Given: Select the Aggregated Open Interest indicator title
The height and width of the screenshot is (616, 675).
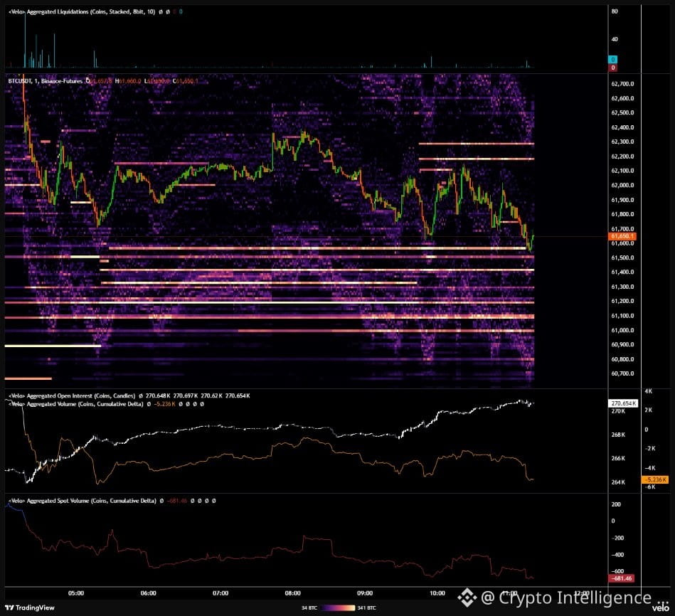Looking at the screenshot, I should [x=72, y=395].
